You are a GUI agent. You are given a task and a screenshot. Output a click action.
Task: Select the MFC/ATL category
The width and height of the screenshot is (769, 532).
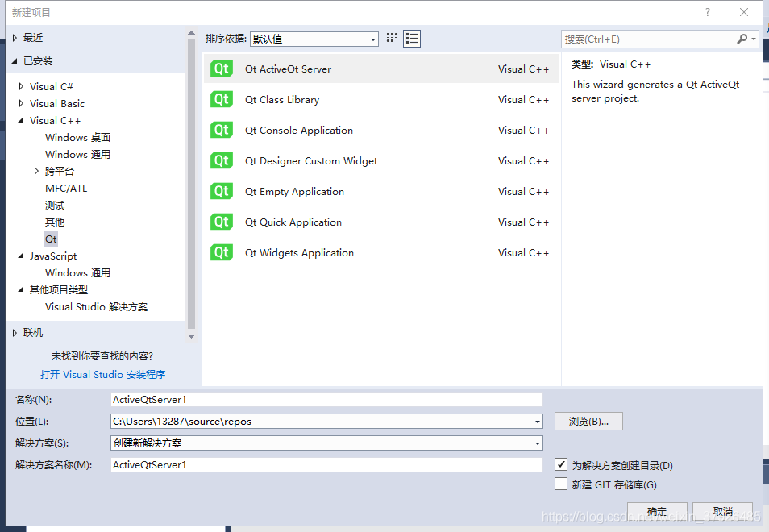click(66, 189)
